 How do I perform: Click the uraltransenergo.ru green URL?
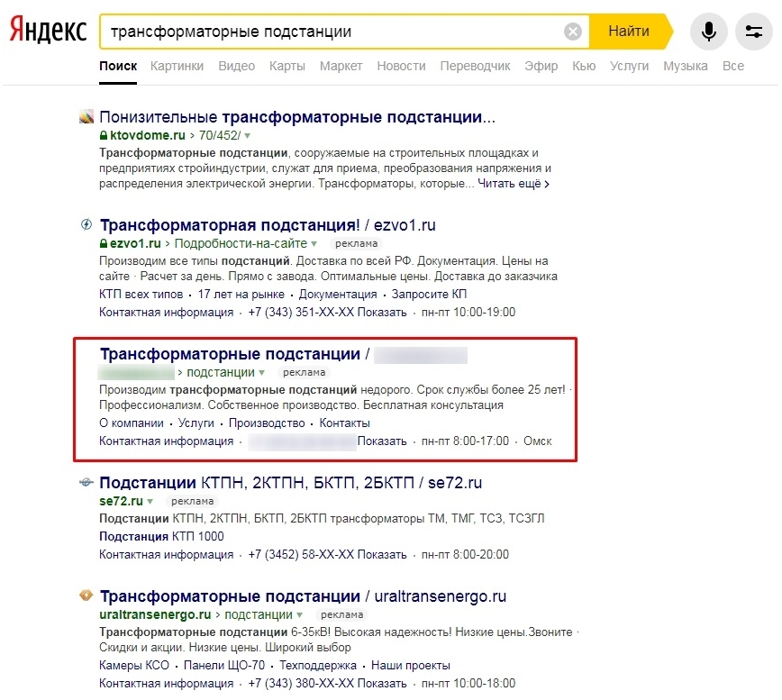[x=155, y=614]
